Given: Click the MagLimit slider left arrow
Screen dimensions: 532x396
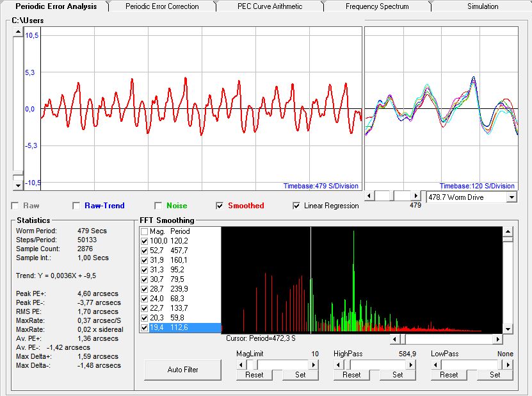Looking at the screenshot, I should pyautogui.click(x=241, y=365).
